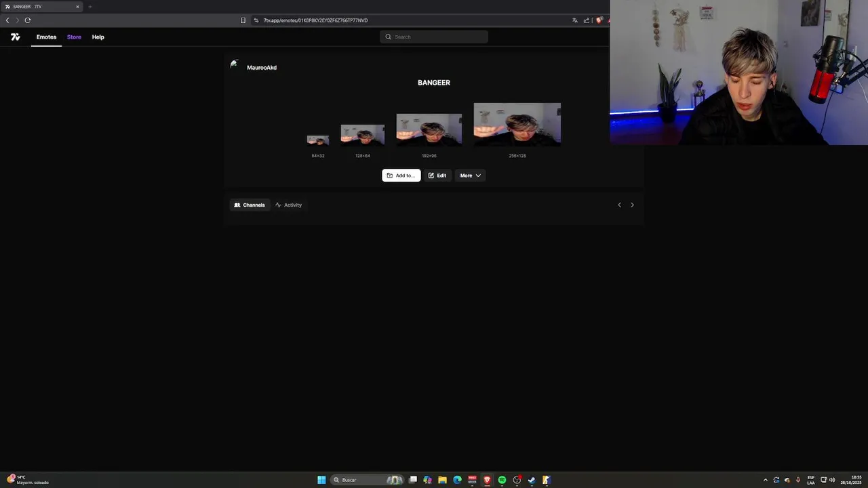This screenshot has width=868, height=488.
Task: Open the Windows Start menu
Action: tap(321, 480)
